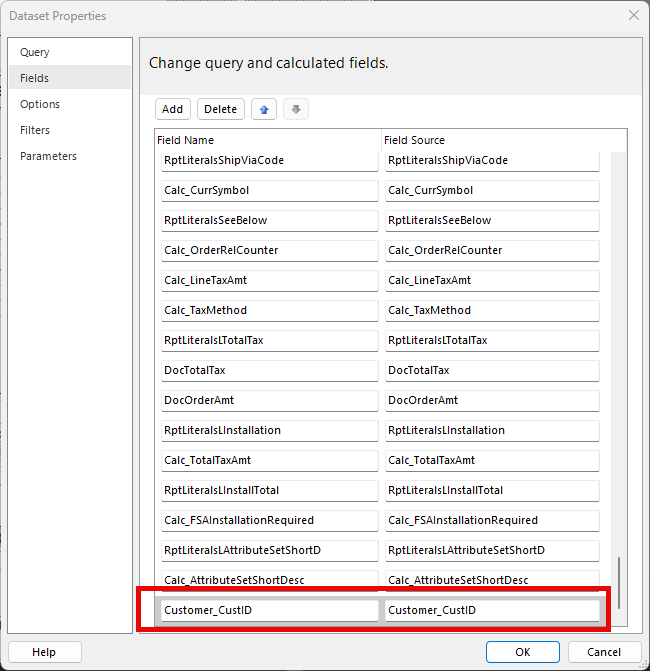Move field up with blue arrow
650x671 pixels.
point(264,110)
